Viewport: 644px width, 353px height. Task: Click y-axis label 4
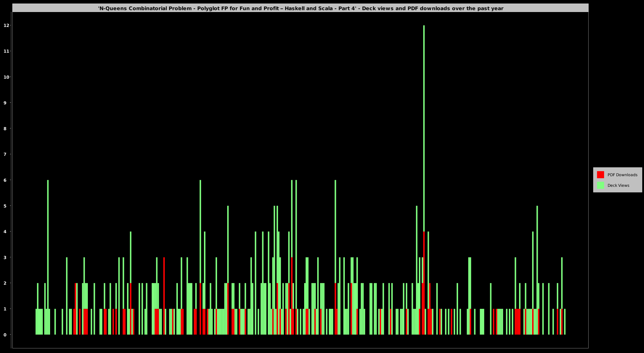5,232
